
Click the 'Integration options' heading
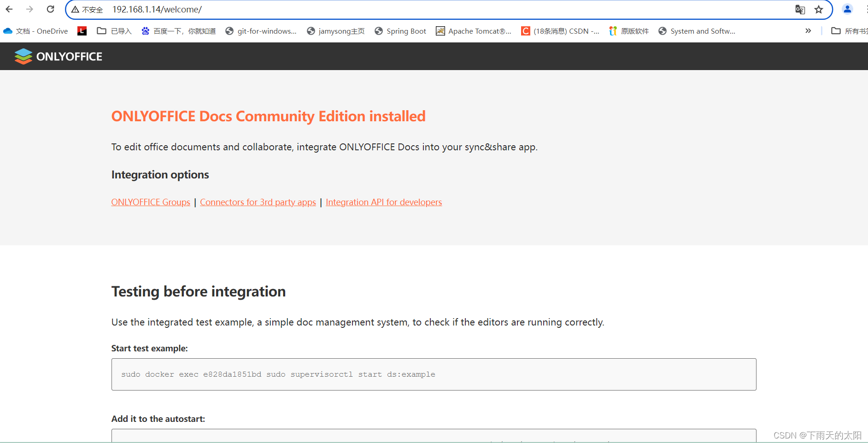tap(160, 175)
